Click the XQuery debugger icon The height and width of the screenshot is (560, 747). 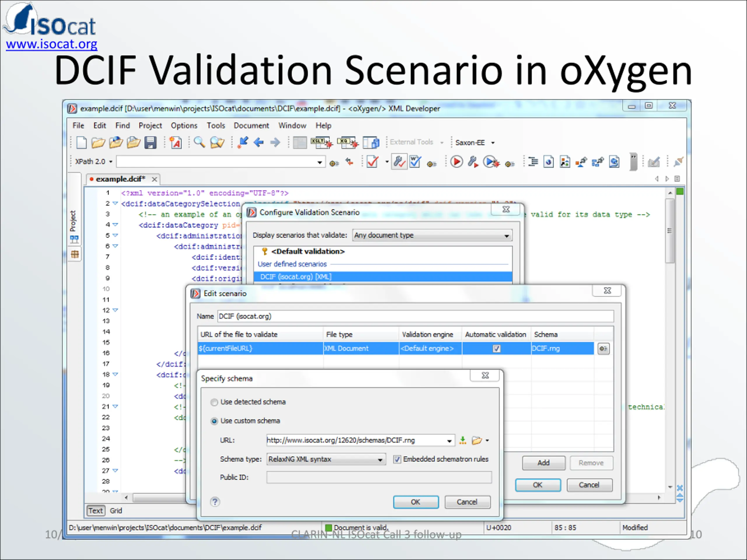(348, 142)
